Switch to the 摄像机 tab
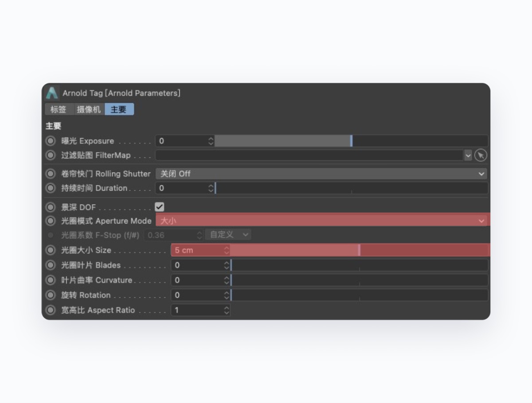This screenshot has height=403, width=532. [x=89, y=109]
